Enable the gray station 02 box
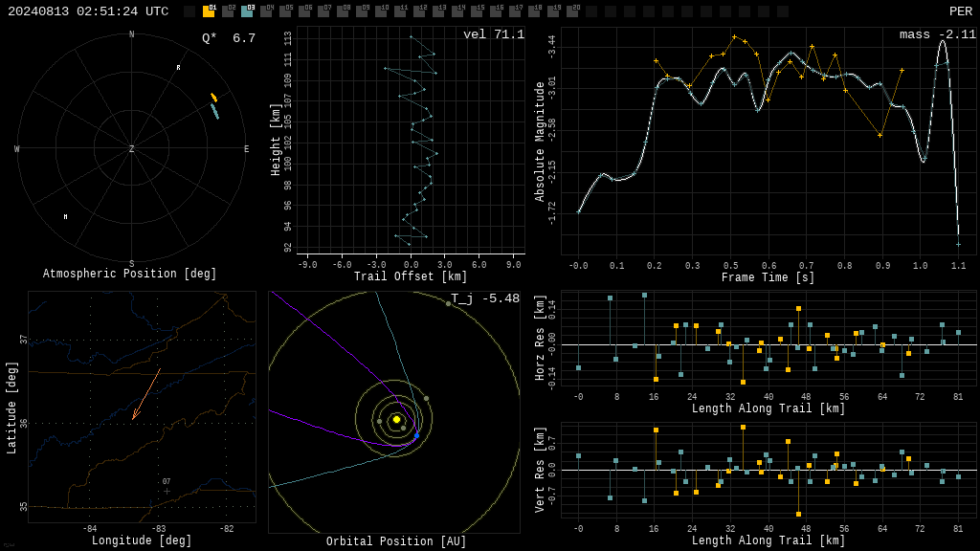 (x=228, y=11)
